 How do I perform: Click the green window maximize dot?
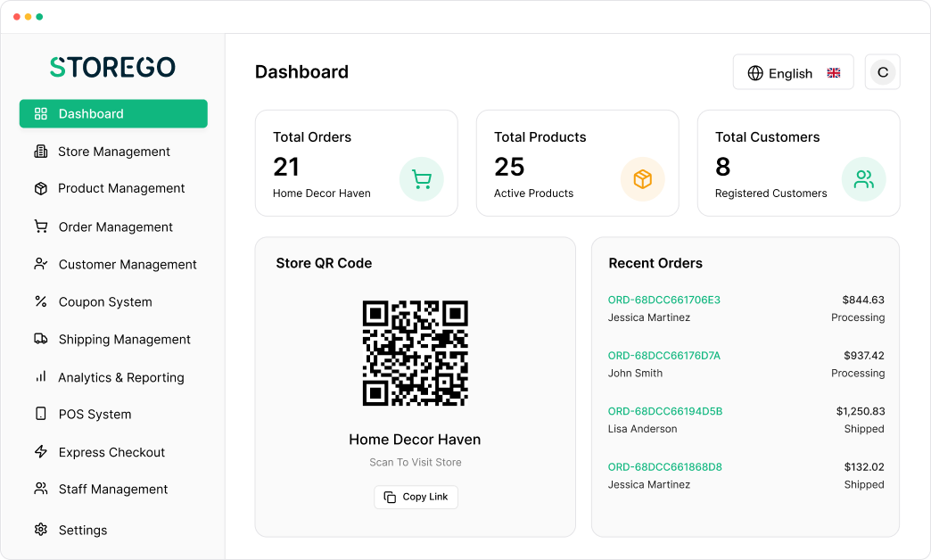[x=39, y=17]
